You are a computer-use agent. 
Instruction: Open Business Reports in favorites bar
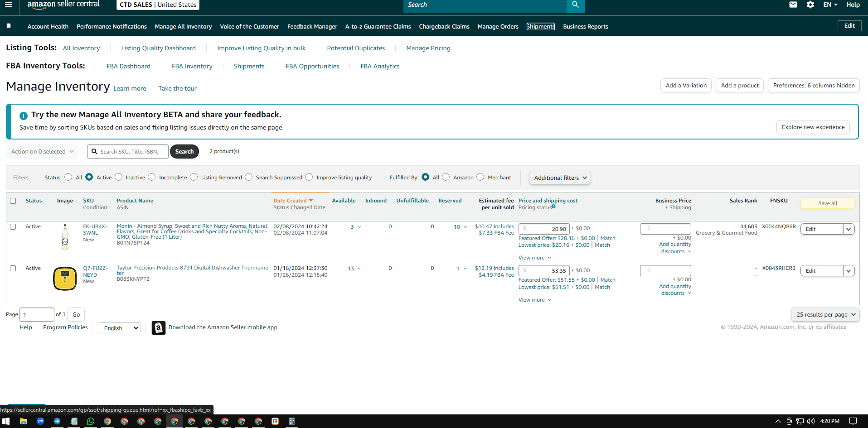click(585, 27)
